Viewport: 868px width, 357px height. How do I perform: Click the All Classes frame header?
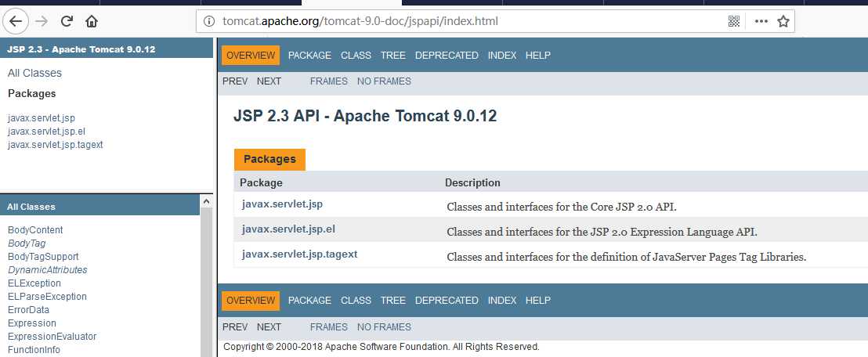point(99,207)
